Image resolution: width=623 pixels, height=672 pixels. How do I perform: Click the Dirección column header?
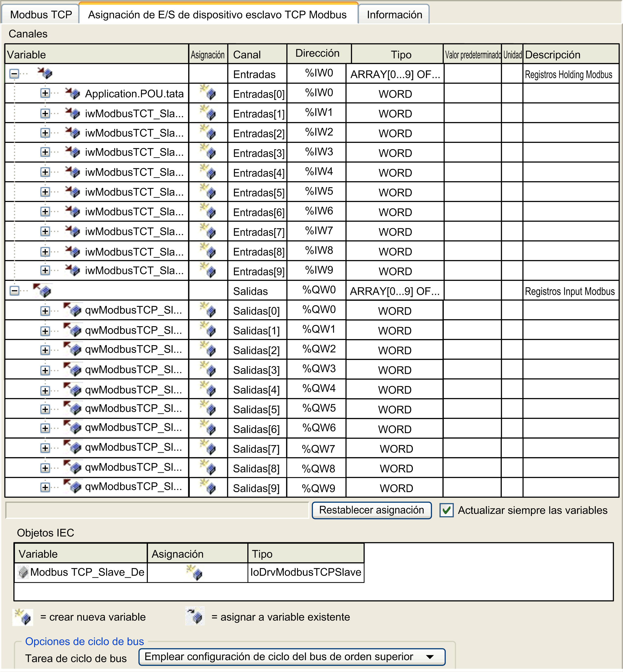(x=319, y=54)
